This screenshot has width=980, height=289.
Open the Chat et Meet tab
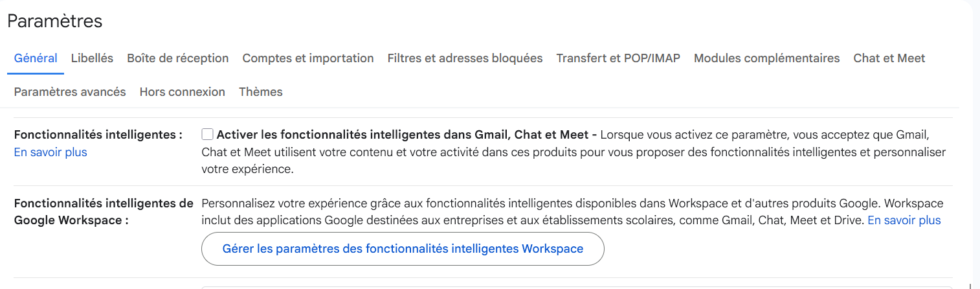889,58
